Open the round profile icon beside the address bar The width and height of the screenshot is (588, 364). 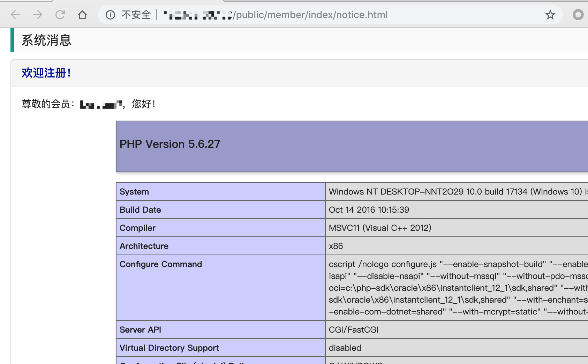click(x=578, y=15)
